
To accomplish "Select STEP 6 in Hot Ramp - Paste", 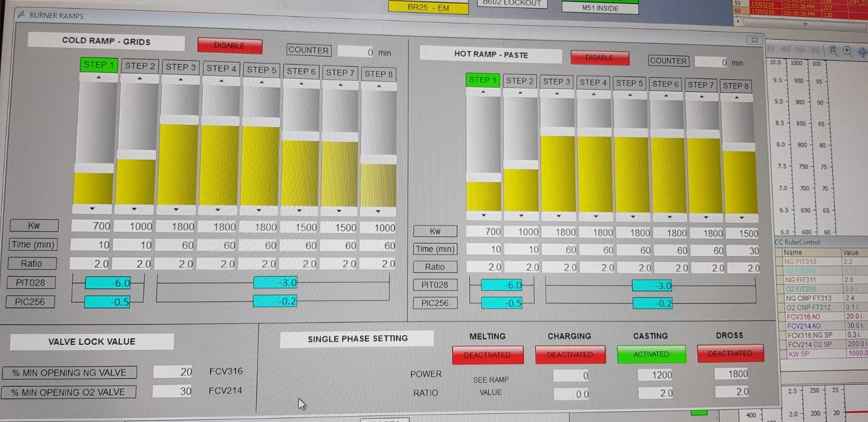I will 665,84.
